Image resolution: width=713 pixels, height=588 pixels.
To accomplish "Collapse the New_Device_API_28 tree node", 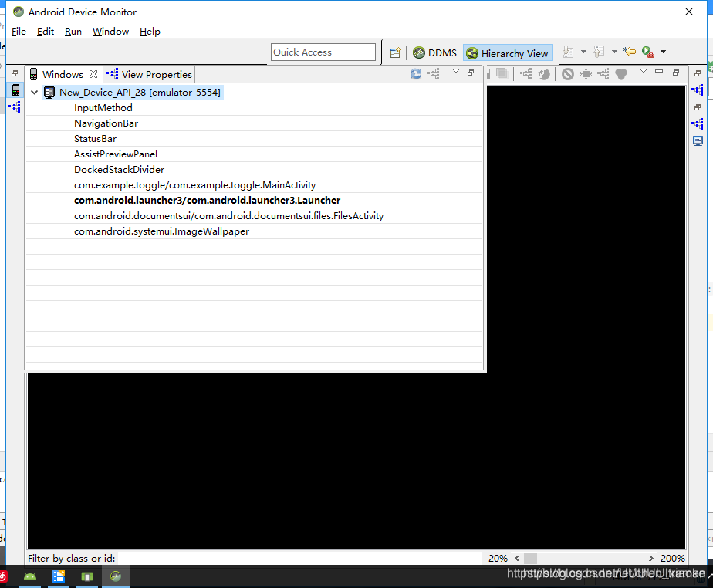I will pos(34,93).
